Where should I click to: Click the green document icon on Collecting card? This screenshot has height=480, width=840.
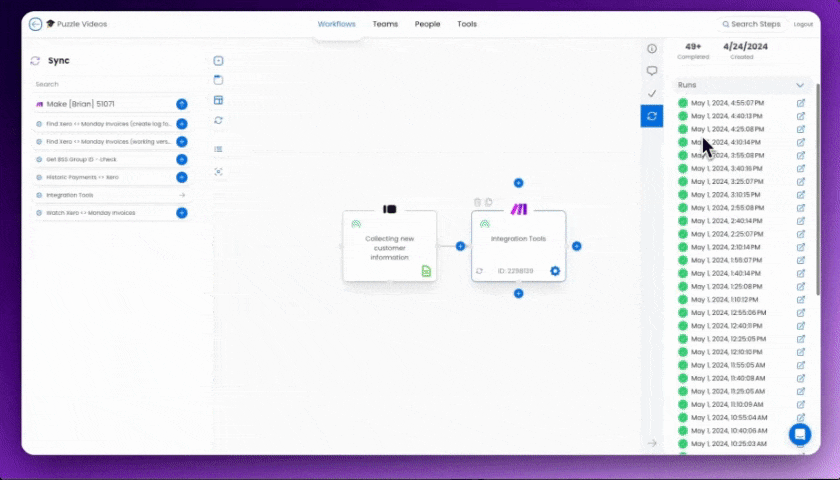click(x=426, y=271)
